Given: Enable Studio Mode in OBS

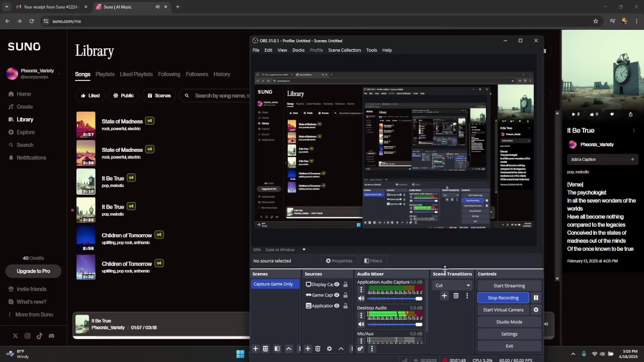Looking at the screenshot, I should point(509,322).
